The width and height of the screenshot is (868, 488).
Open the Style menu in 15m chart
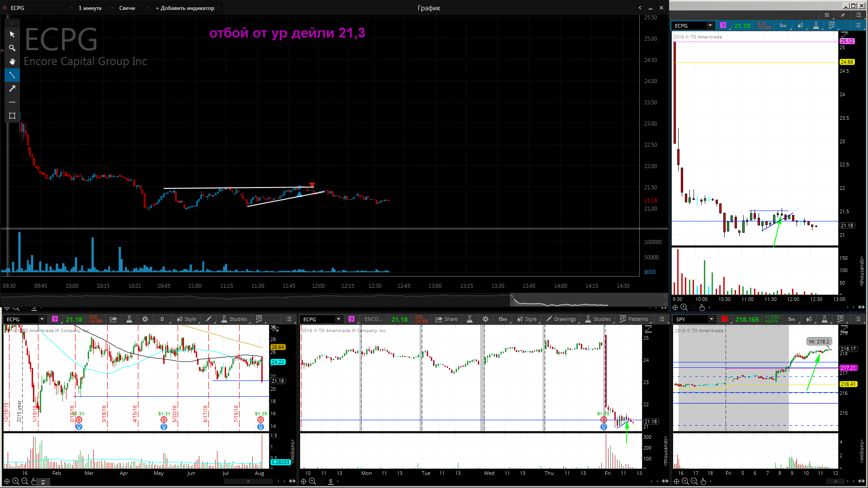pyautogui.click(x=527, y=319)
